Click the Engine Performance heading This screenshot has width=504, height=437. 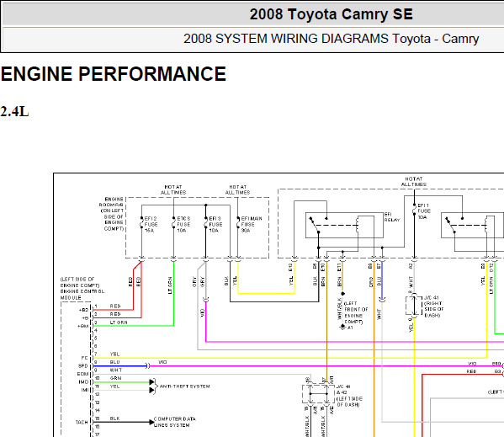click(114, 73)
